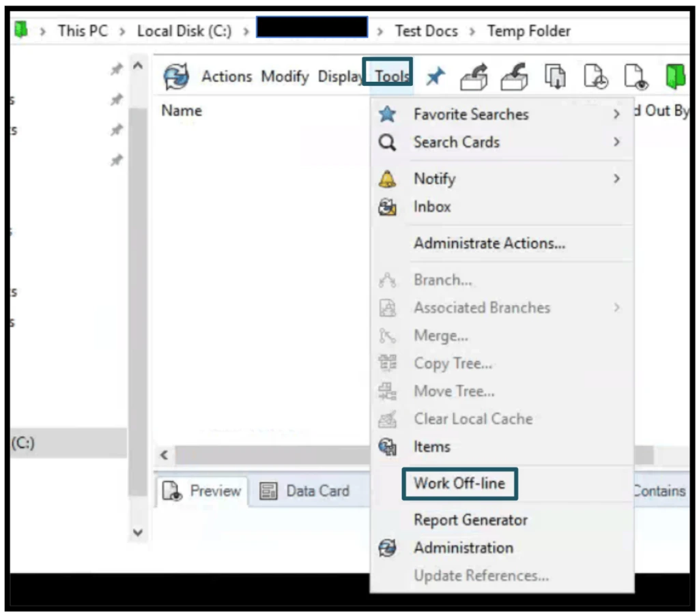Click the PDM globe icon beside Actions

176,77
